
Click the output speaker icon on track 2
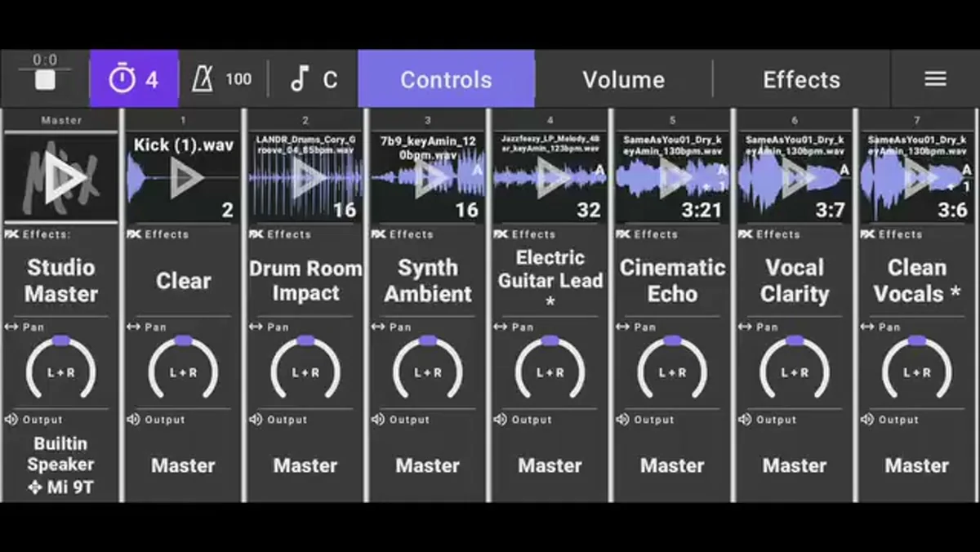pyautogui.click(x=256, y=420)
